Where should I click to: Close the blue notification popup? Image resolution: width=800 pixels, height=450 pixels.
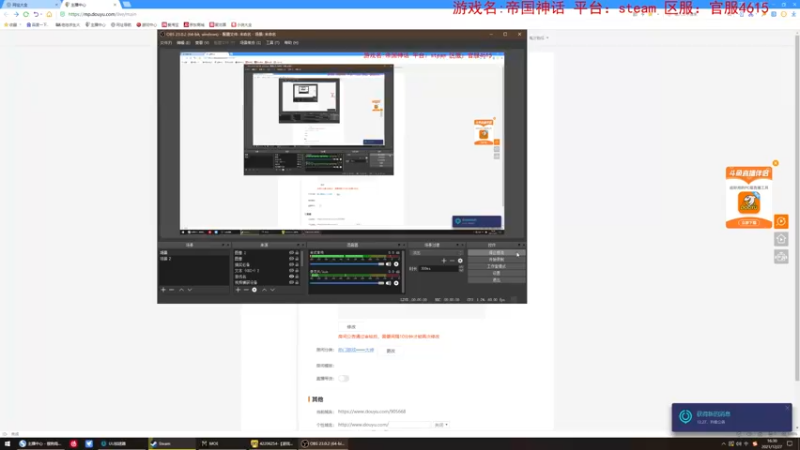pos(787,408)
